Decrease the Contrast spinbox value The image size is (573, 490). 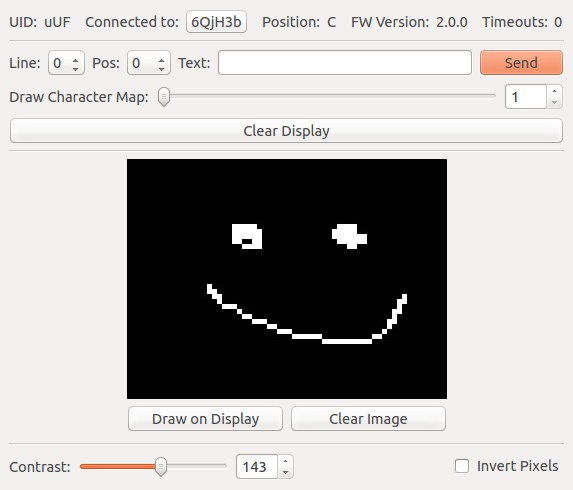coord(285,472)
